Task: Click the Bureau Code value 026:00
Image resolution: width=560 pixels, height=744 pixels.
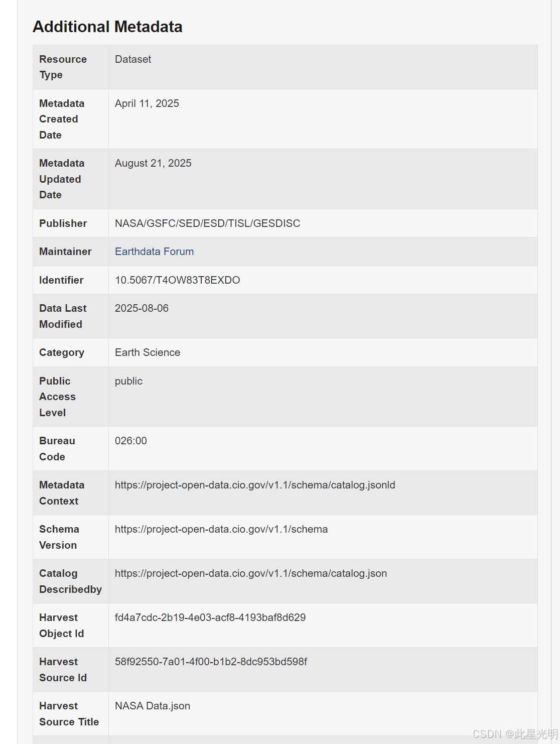Action: (x=130, y=441)
